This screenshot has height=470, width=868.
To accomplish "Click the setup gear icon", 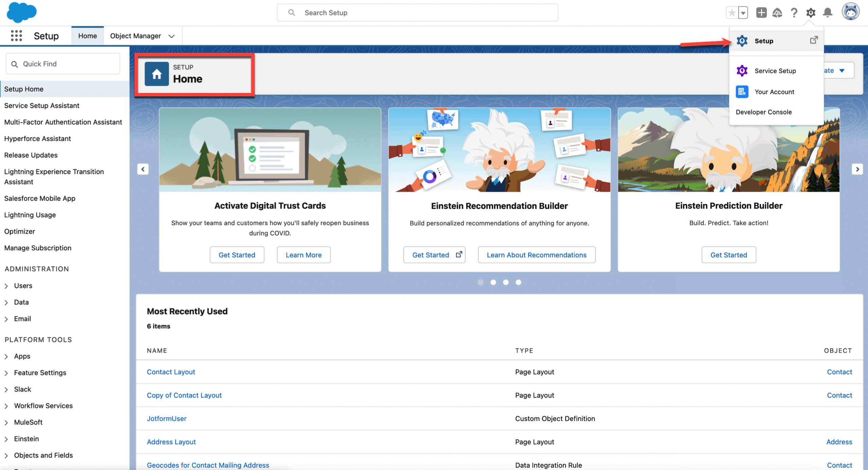I will [811, 13].
